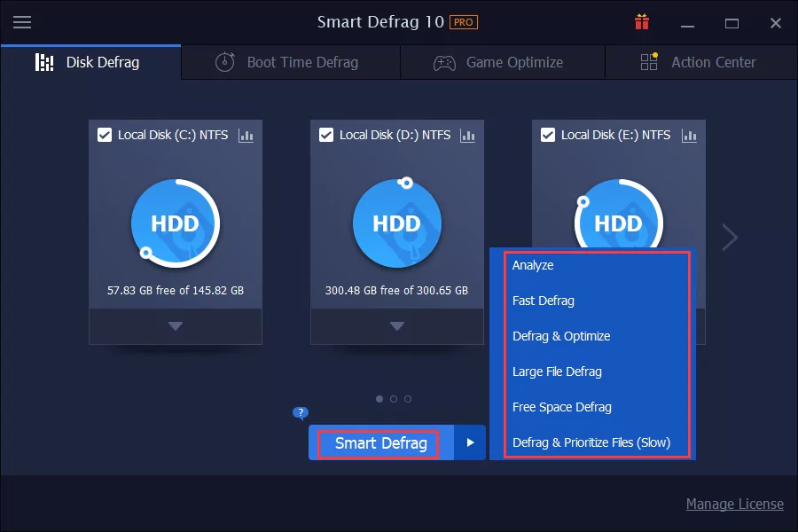Screen dimensions: 798x532
Task: Uncheck Local Disk (C:) NTFS
Action: tap(103, 135)
